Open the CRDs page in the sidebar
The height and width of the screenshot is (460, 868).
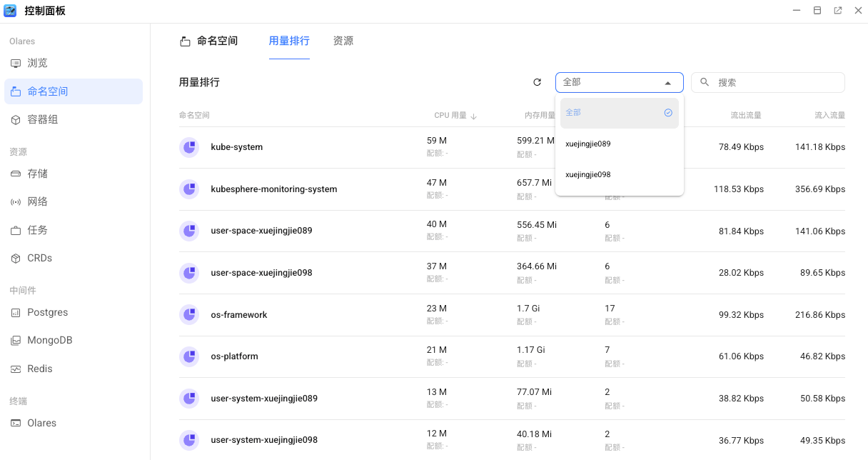pos(39,258)
